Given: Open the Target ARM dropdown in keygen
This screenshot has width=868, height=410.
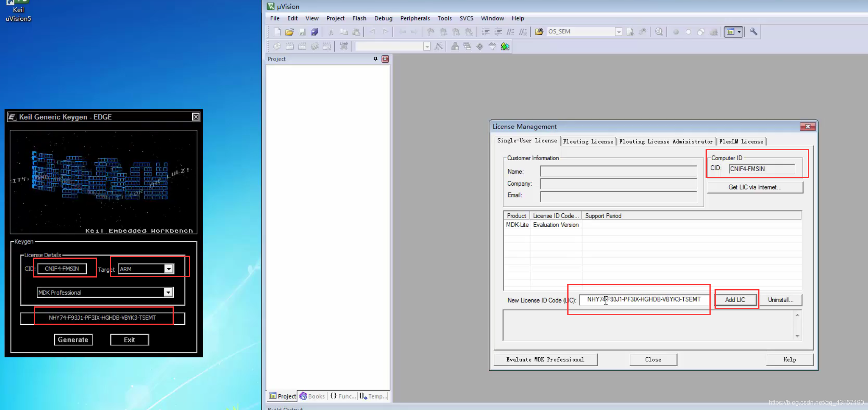Looking at the screenshot, I should (x=168, y=269).
